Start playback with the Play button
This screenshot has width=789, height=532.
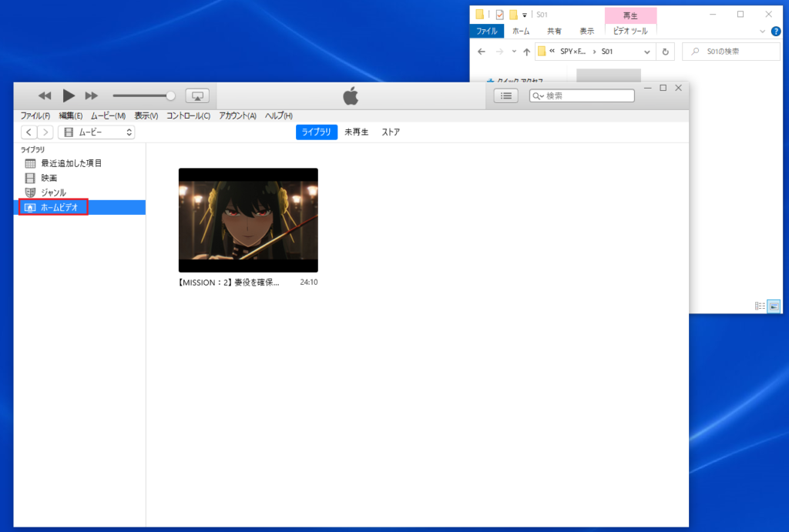69,95
